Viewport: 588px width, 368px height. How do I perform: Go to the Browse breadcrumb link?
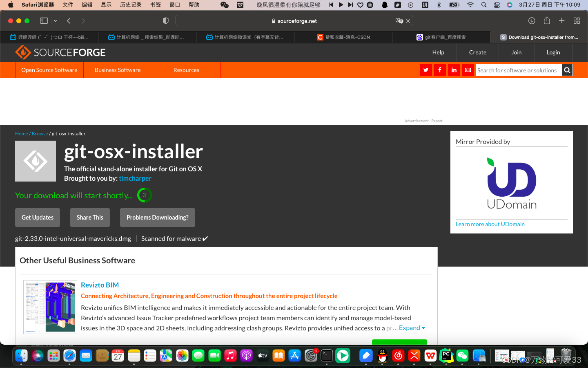[x=40, y=134]
